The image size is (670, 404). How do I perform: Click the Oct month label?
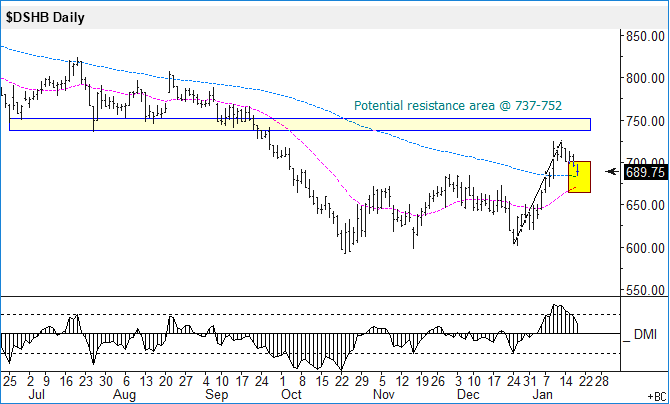pos(291,394)
